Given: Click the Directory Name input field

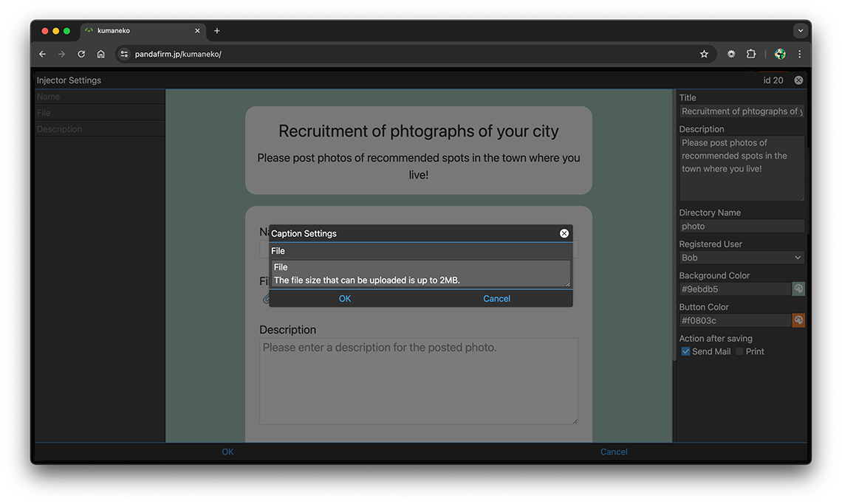Looking at the screenshot, I should [x=742, y=227].
